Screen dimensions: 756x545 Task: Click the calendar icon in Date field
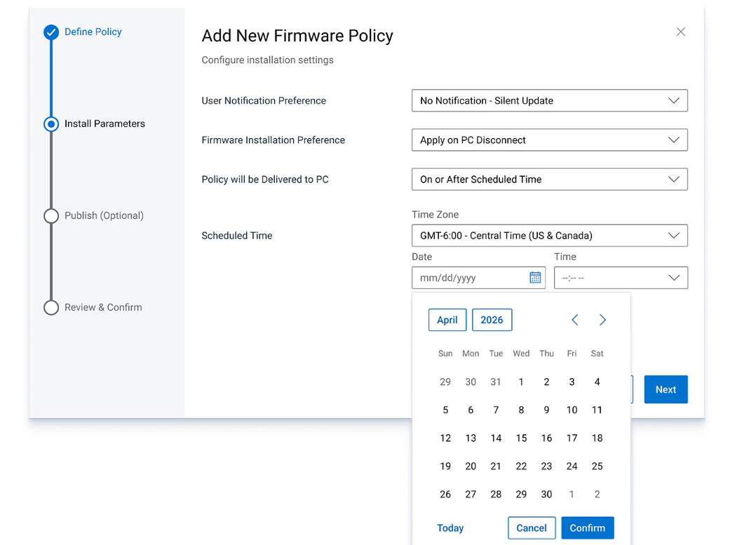[x=535, y=278]
